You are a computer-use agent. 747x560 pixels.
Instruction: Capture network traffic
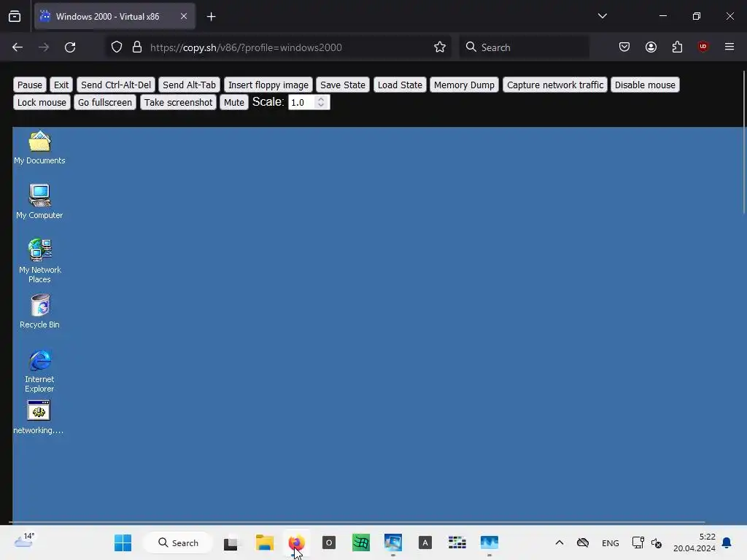(555, 85)
